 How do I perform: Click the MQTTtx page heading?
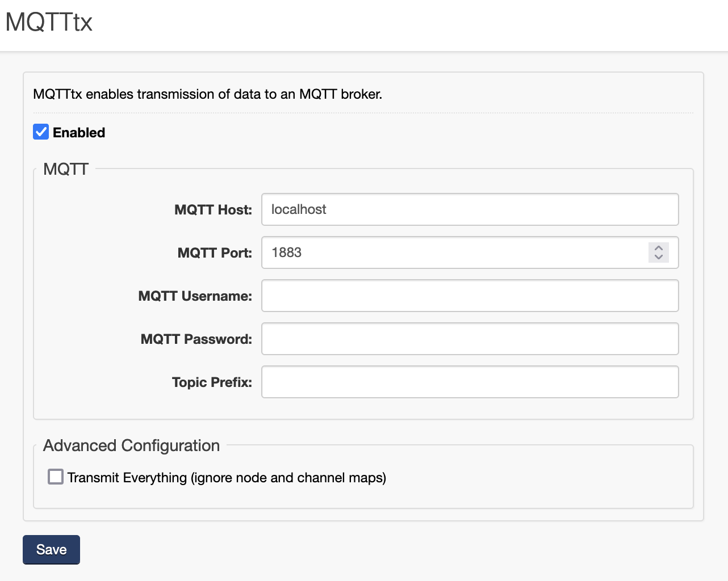(49, 23)
